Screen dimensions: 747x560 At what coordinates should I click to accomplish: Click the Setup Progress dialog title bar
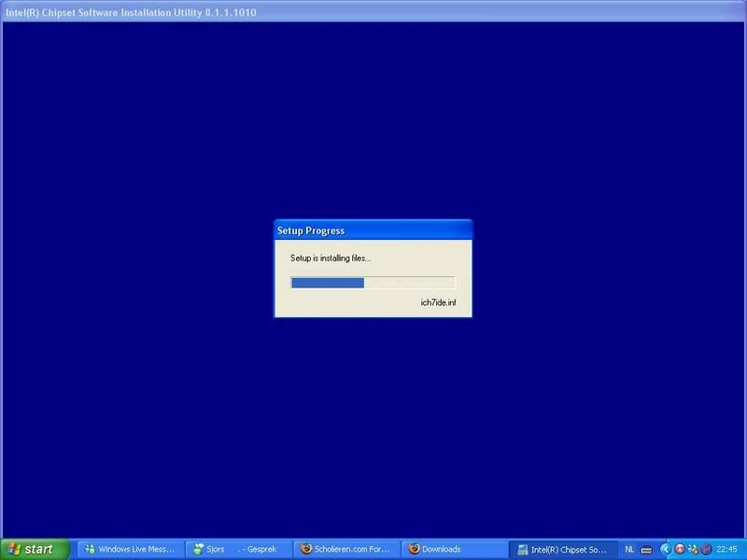373,231
